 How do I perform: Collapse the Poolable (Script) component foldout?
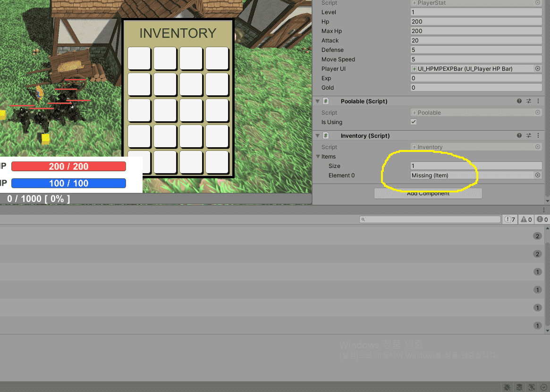pyautogui.click(x=317, y=101)
